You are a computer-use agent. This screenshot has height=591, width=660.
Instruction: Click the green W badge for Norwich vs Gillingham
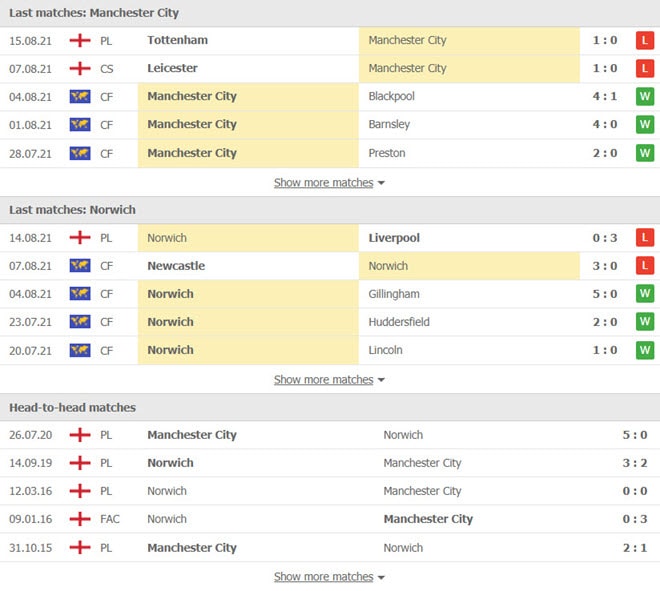coord(644,294)
